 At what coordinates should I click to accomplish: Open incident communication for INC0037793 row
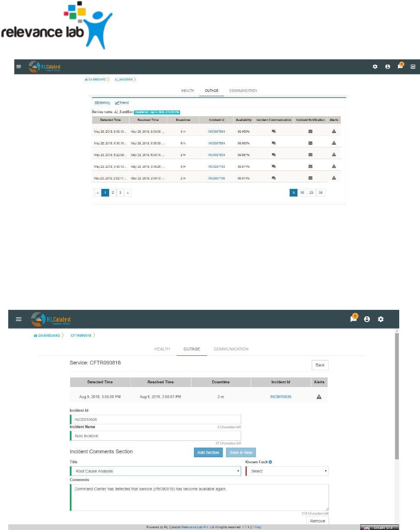(x=274, y=166)
